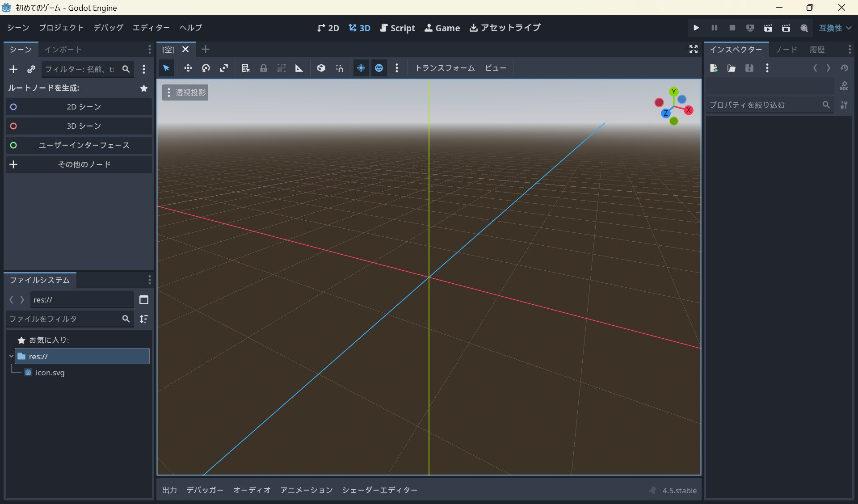This screenshot has width=858, height=504.
Task: Switch to the 2D workspace
Action: point(328,28)
